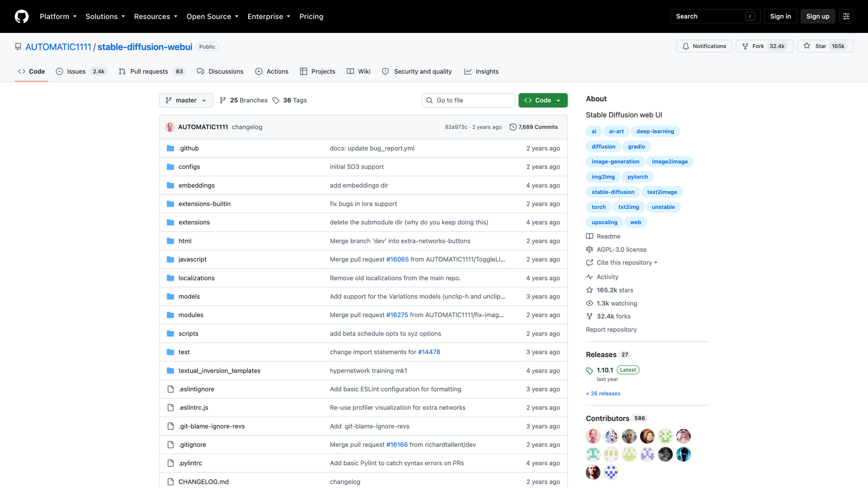Expand the Open Source menu
Viewport: 868px width, 488px height.
coord(212,16)
